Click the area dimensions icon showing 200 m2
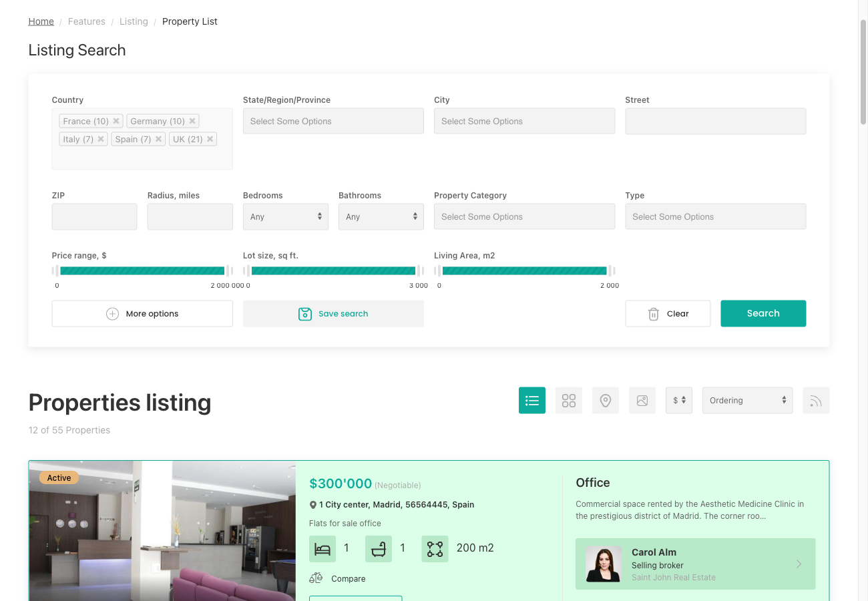This screenshot has height=601, width=868. coord(435,548)
